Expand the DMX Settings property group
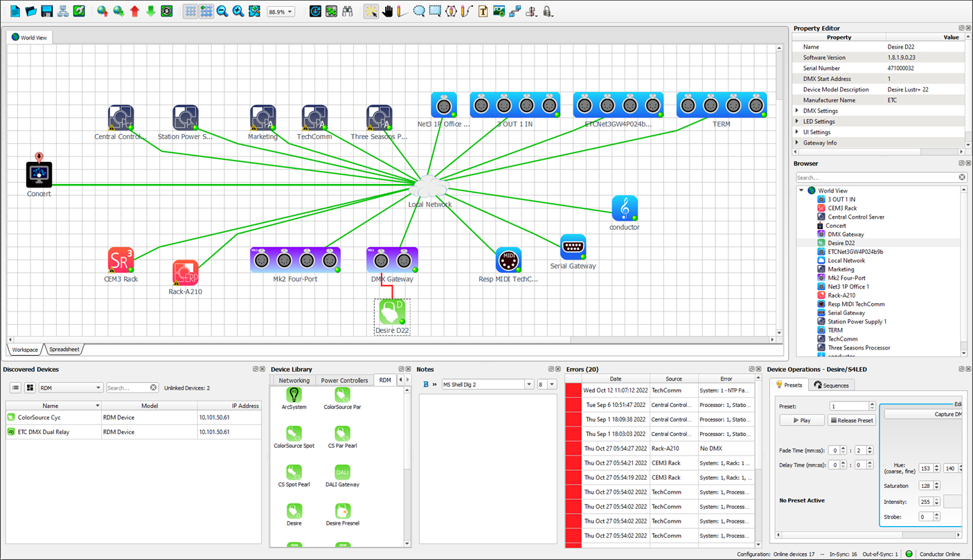 [x=797, y=111]
